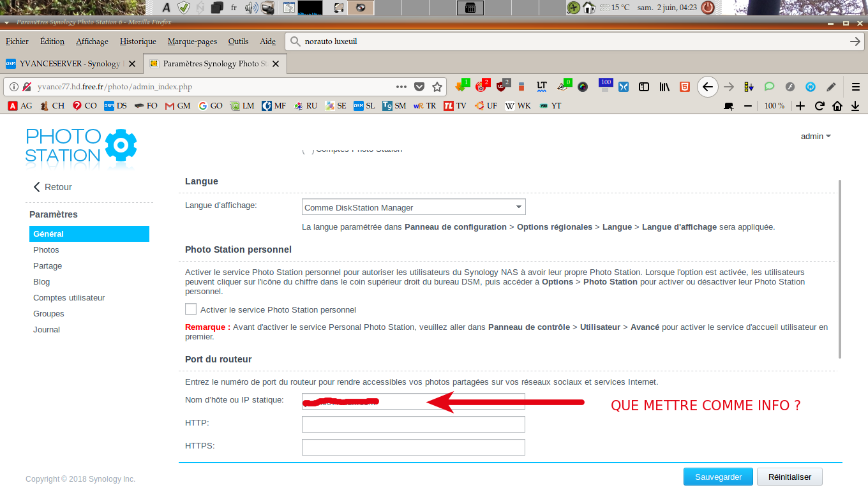Toggle the Firefox sidebar icon
The image size is (868, 490).
pos(644,87)
